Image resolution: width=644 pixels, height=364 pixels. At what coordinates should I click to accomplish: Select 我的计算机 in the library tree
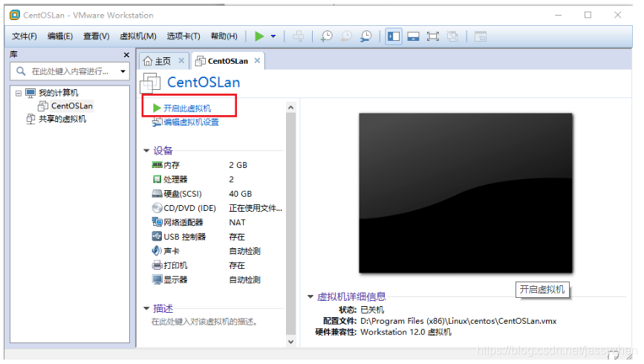[x=58, y=93]
